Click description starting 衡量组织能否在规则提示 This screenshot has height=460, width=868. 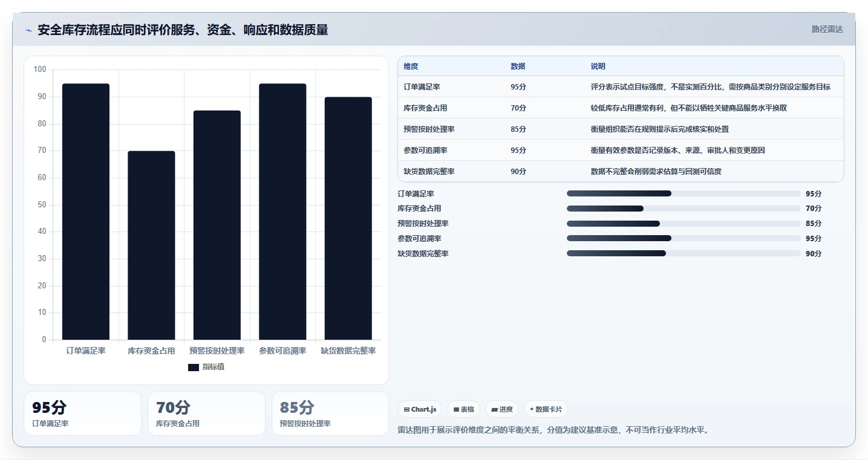tap(660, 129)
